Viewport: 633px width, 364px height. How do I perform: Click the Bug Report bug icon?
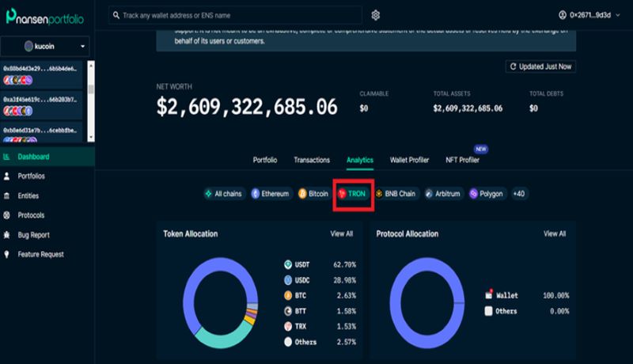tap(6, 234)
